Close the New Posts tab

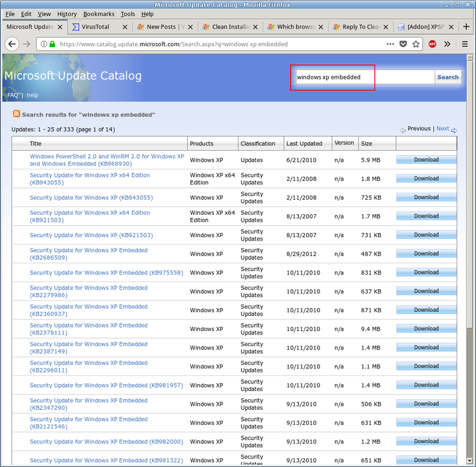click(x=190, y=27)
